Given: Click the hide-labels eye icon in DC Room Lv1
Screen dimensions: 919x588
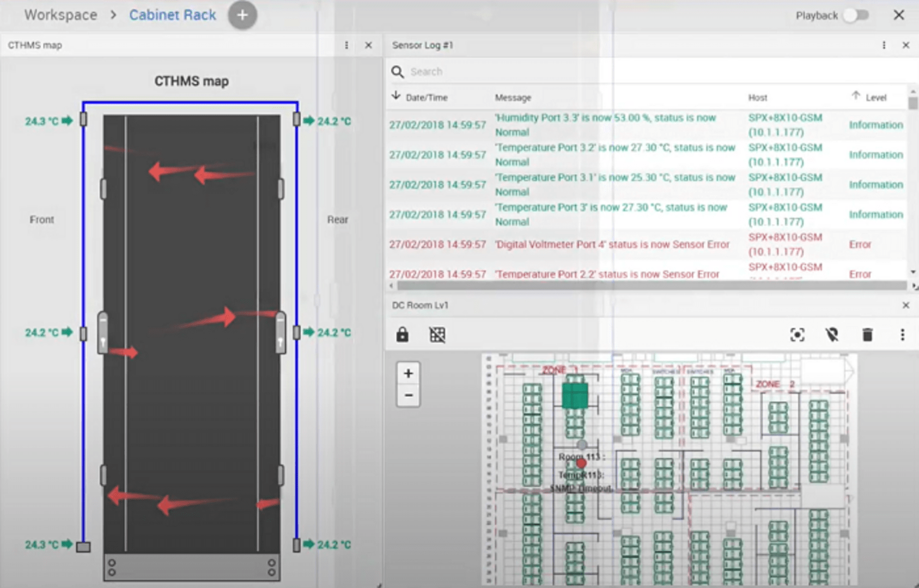Looking at the screenshot, I should pyautogui.click(x=832, y=335).
